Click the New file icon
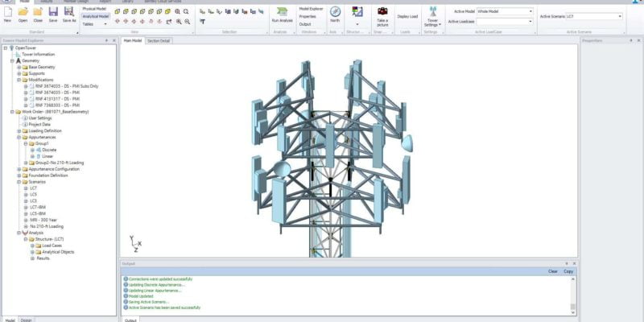 (x=7, y=14)
